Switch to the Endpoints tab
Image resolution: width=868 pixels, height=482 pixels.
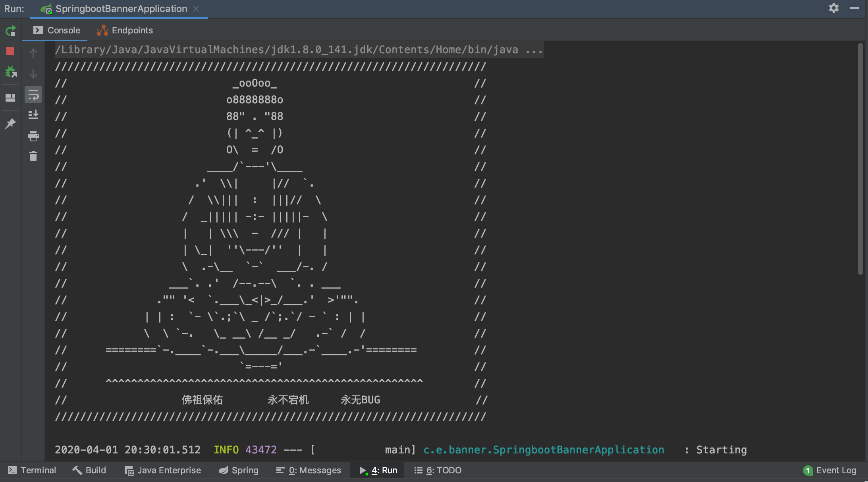125,30
